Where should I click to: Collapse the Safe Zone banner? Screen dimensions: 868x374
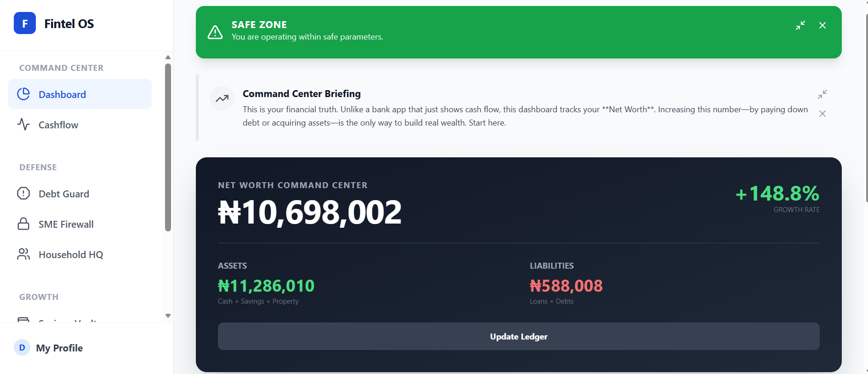[800, 25]
